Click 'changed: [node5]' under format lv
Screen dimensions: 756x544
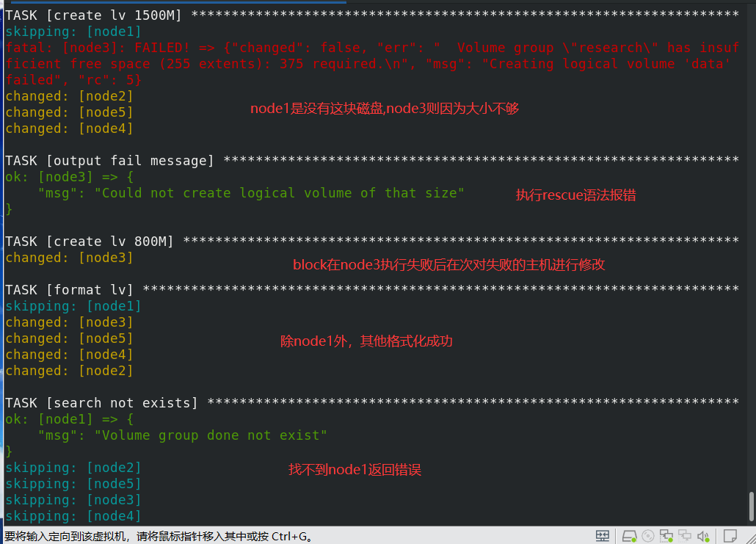tap(69, 338)
